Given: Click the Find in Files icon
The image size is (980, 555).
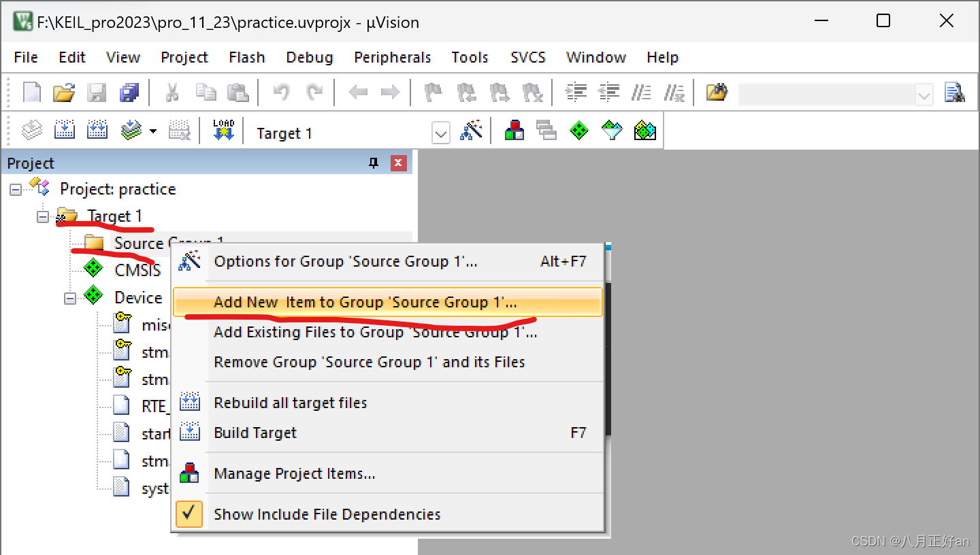Looking at the screenshot, I should point(717,92).
